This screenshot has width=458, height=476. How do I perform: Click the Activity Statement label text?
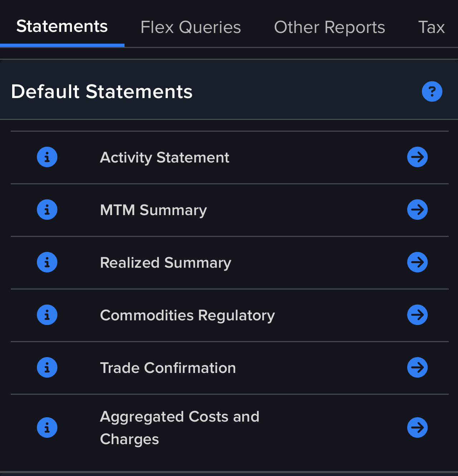pyautogui.click(x=165, y=157)
